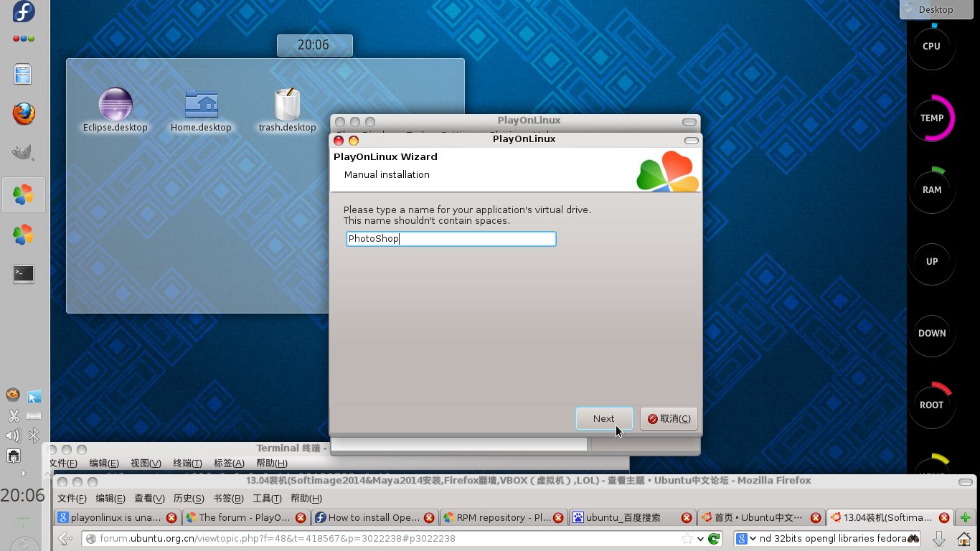Click the blue cursor tray icon

click(x=34, y=397)
